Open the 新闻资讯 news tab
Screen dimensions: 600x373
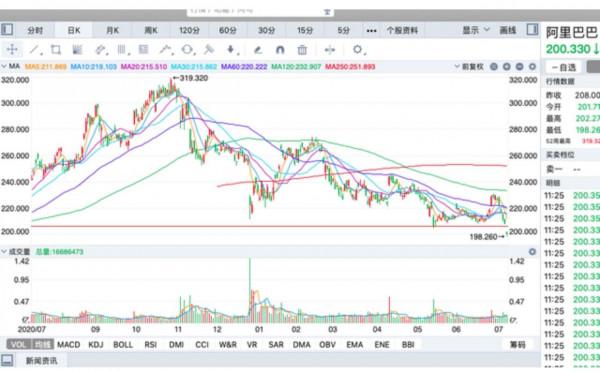(41, 360)
